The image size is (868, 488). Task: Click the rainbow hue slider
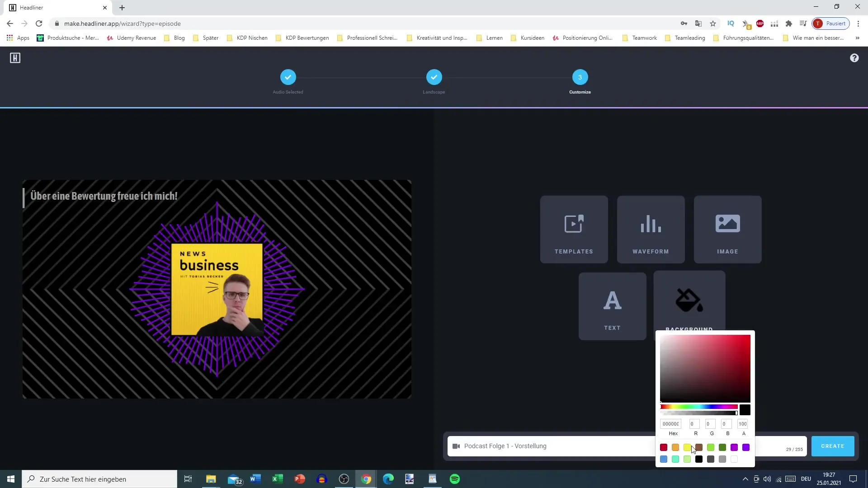click(699, 407)
